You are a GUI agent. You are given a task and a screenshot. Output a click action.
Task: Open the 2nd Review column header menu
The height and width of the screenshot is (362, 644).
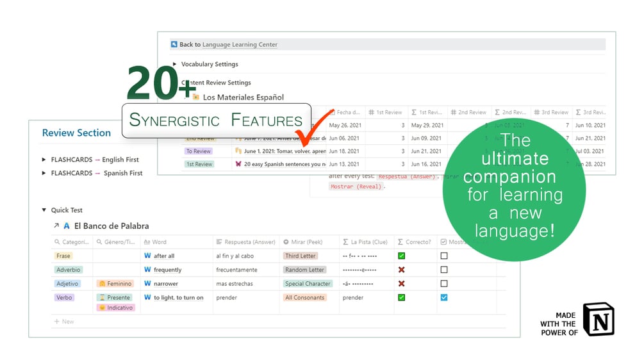469,112
